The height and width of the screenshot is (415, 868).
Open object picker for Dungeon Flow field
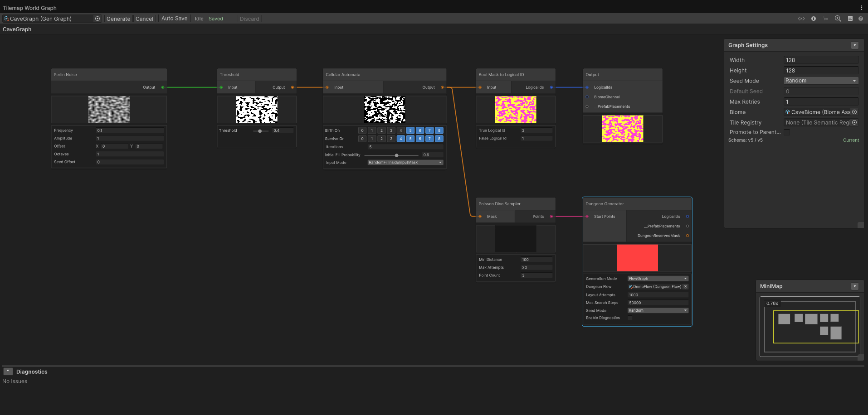685,286
